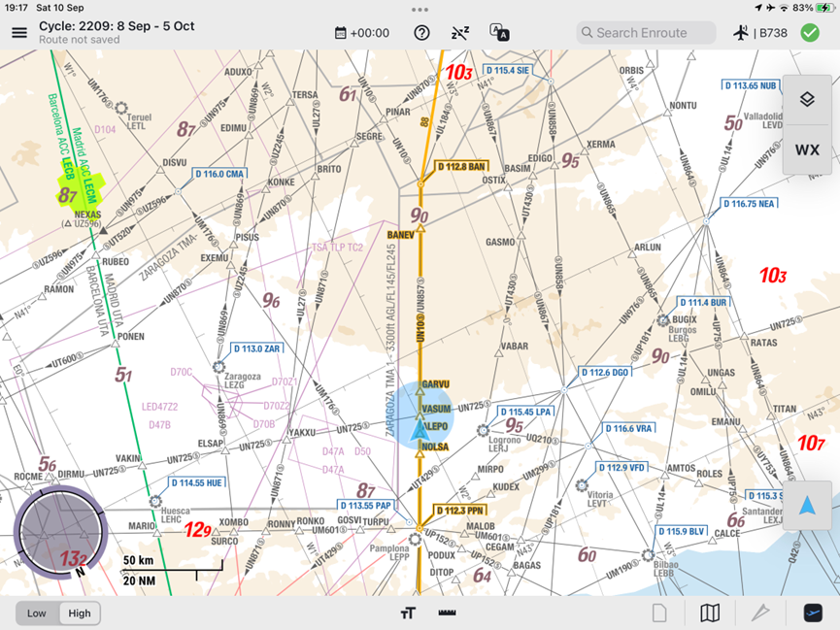840x630 pixels.
Task: Open the map layers panel
Action: [x=807, y=100]
